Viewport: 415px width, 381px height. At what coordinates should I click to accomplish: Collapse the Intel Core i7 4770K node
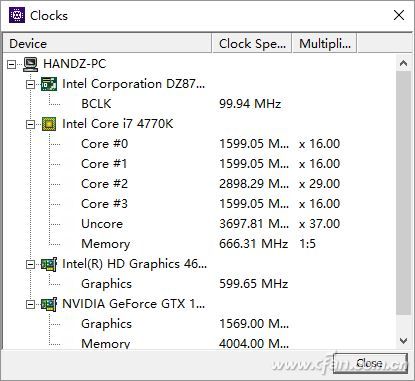30,124
